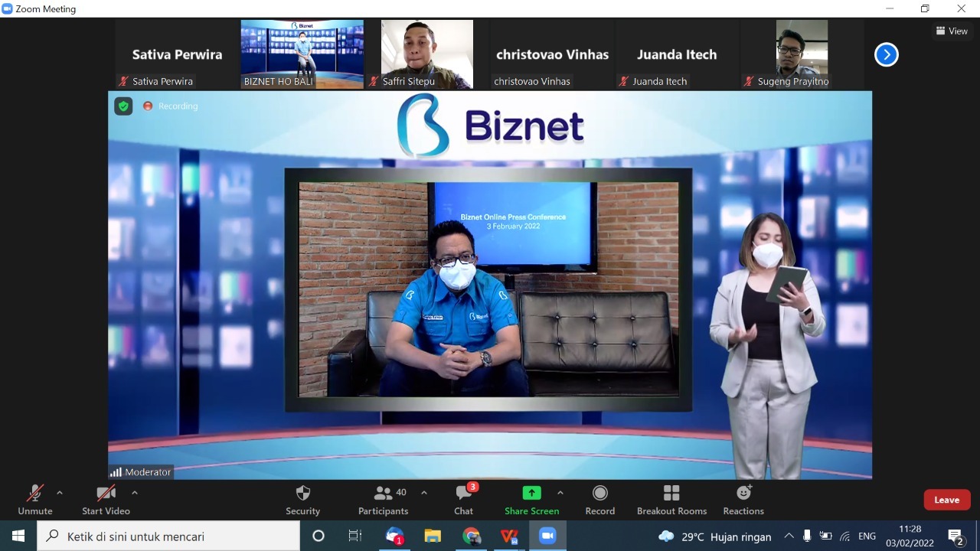This screenshot has width=980, height=551.
Task: Open File Explorer from the taskbar
Action: (433, 536)
